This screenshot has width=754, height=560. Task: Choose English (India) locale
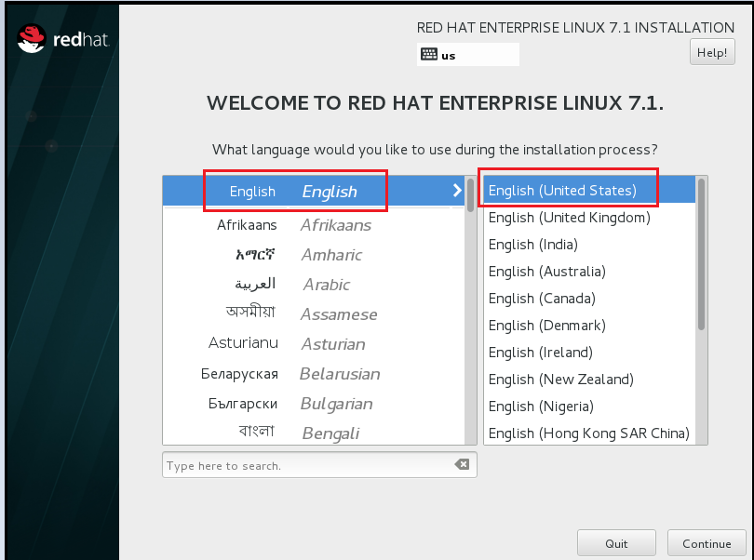[589, 245]
